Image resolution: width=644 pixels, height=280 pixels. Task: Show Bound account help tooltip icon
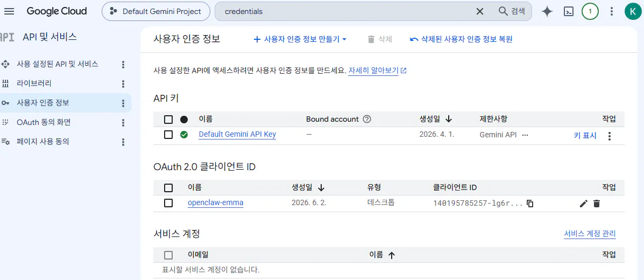tap(367, 119)
